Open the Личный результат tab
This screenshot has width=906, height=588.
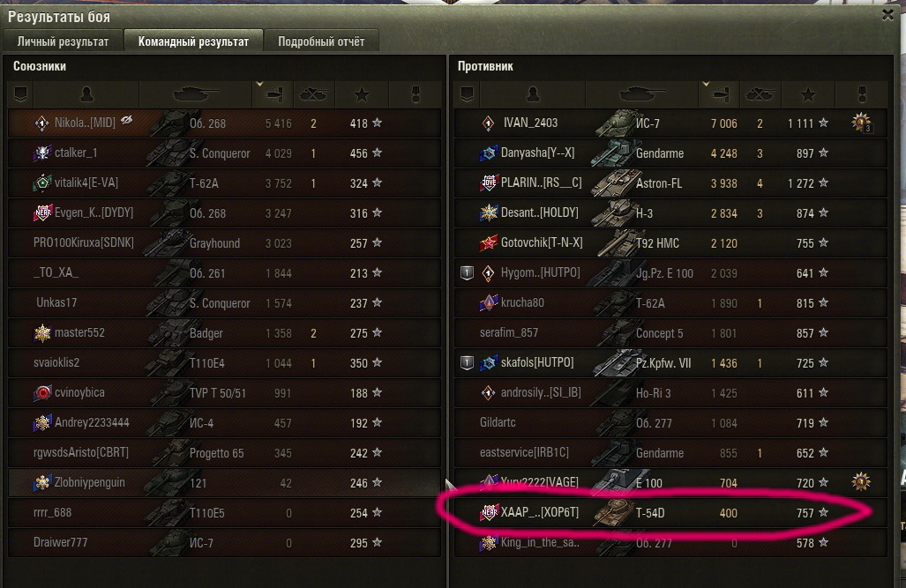pyautogui.click(x=63, y=41)
